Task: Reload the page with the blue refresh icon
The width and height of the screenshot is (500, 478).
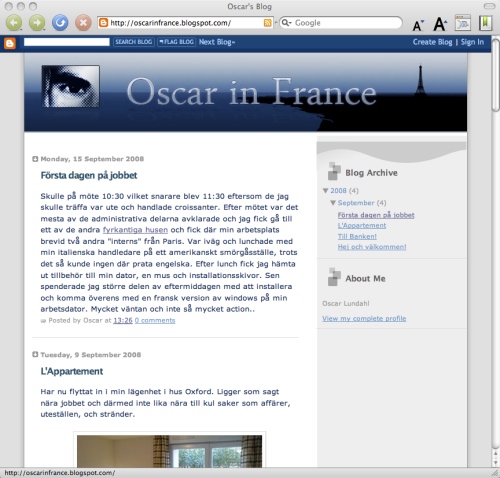Action: coord(60,23)
